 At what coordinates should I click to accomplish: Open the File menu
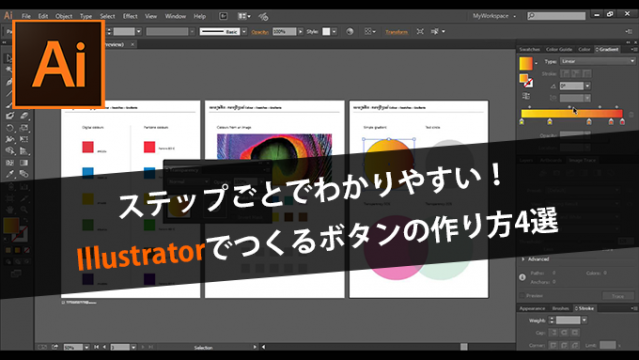coord(26,16)
